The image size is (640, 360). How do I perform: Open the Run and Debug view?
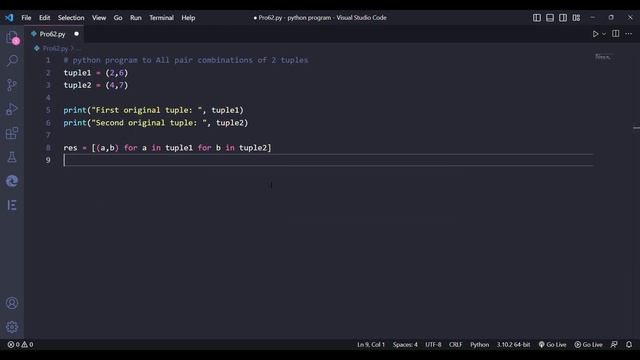(12, 109)
